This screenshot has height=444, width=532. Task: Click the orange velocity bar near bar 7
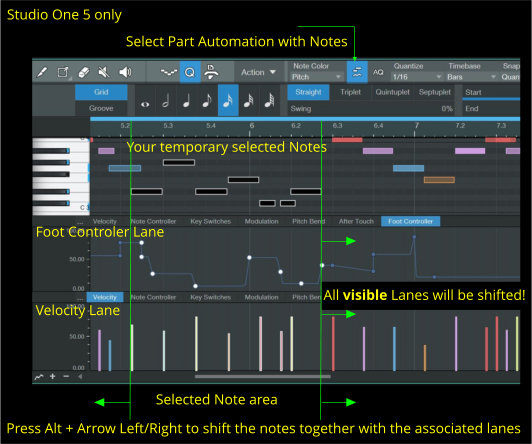pos(425,358)
